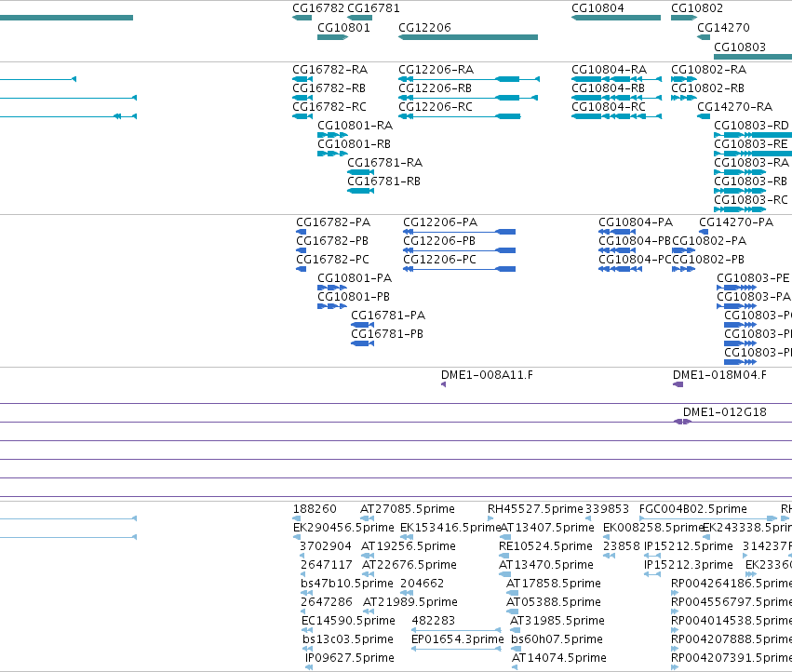
Task: Select transcript CG14270-RA
Action: pyautogui.click(x=734, y=107)
